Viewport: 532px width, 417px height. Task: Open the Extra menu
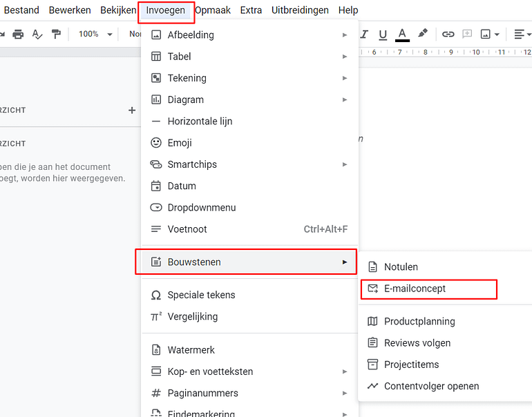click(x=251, y=10)
